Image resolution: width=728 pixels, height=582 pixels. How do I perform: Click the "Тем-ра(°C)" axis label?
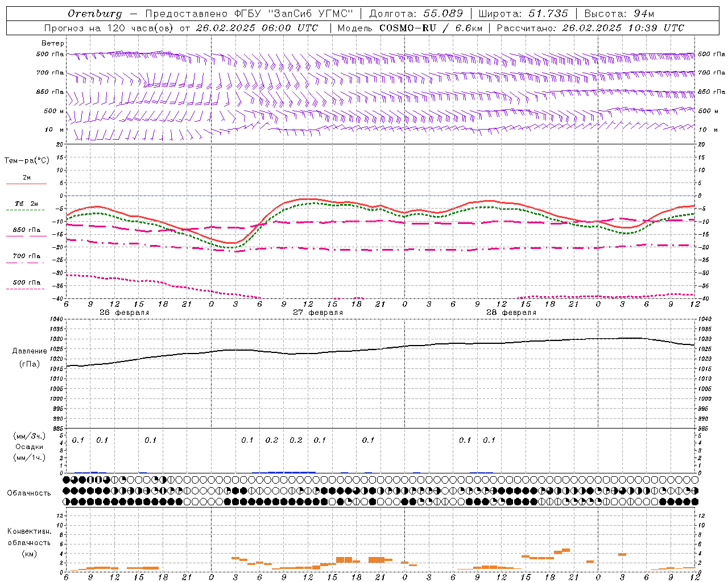click(27, 161)
